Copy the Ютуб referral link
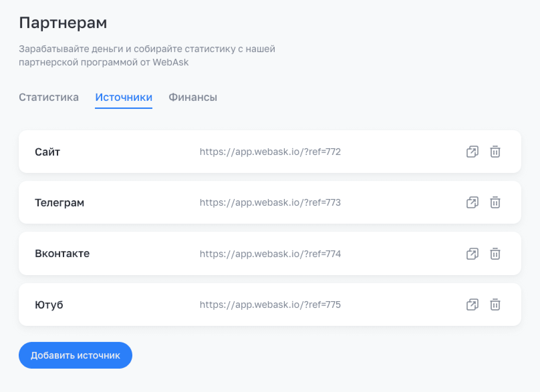Image resolution: width=540 pixels, height=392 pixels. 472,305
